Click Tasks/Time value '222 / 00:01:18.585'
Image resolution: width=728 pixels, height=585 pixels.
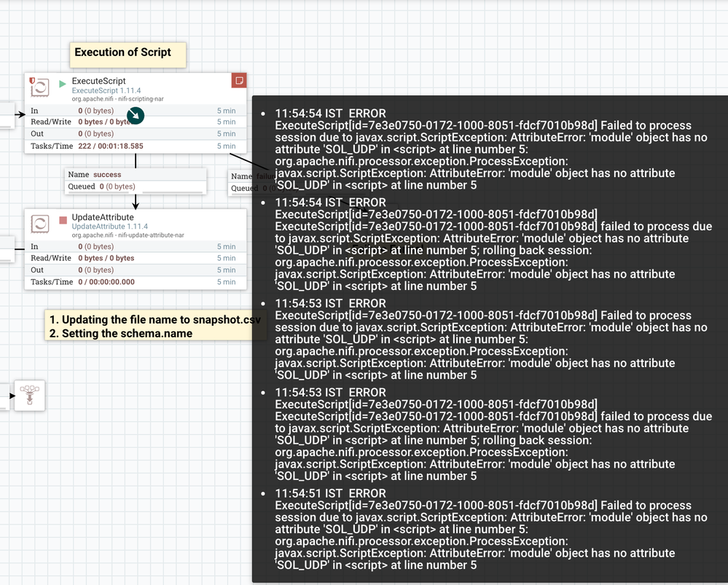coord(111,146)
